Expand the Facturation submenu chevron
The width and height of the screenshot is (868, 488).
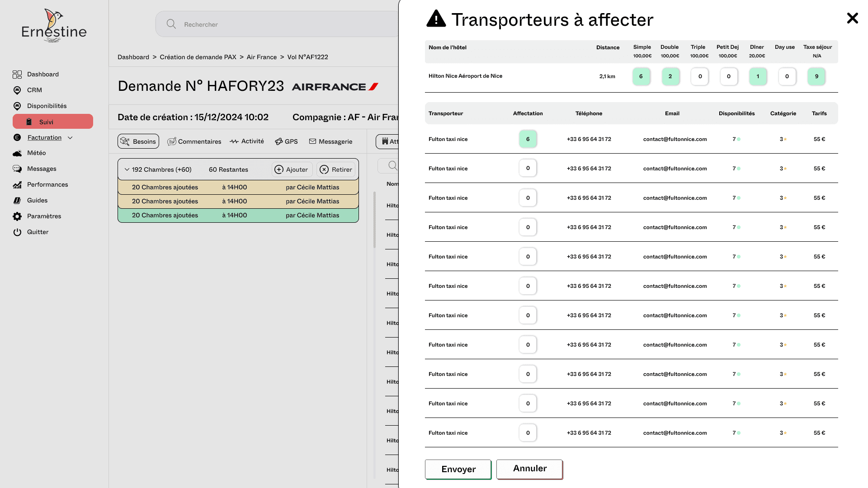70,138
